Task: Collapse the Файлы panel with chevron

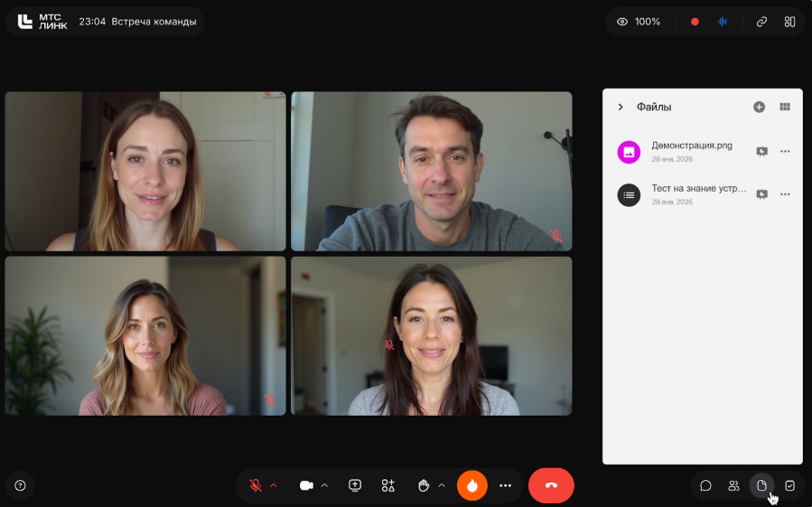Action: pyautogui.click(x=621, y=107)
